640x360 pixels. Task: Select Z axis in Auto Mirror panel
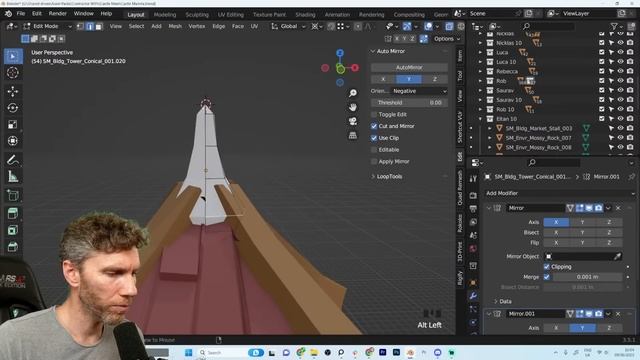(435, 79)
